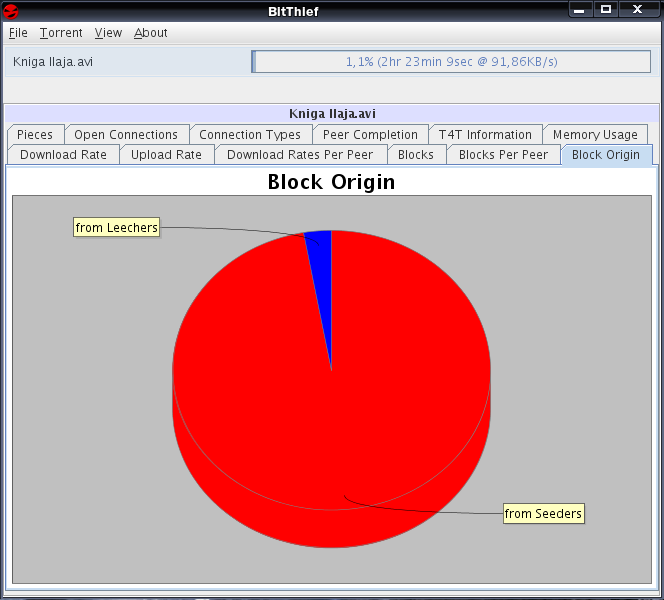Select the Block Origin tab
This screenshot has width=664, height=600.
pyautogui.click(x=606, y=155)
